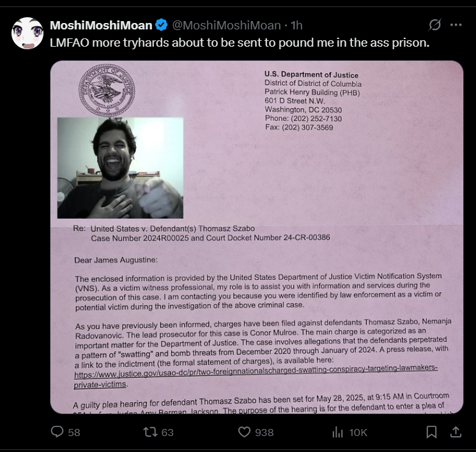This screenshot has height=452, width=476.
Task: Click the share upload-arrow icon
Action: pos(456,432)
